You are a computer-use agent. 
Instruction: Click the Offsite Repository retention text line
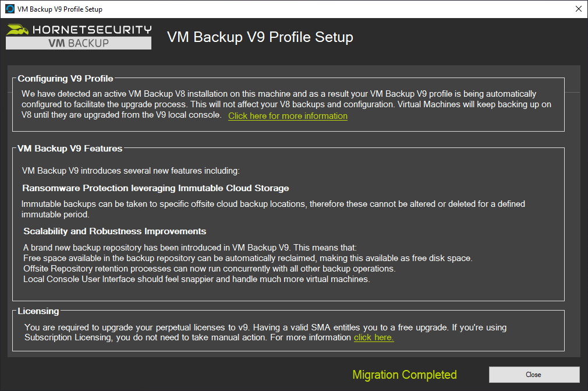click(209, 269)
